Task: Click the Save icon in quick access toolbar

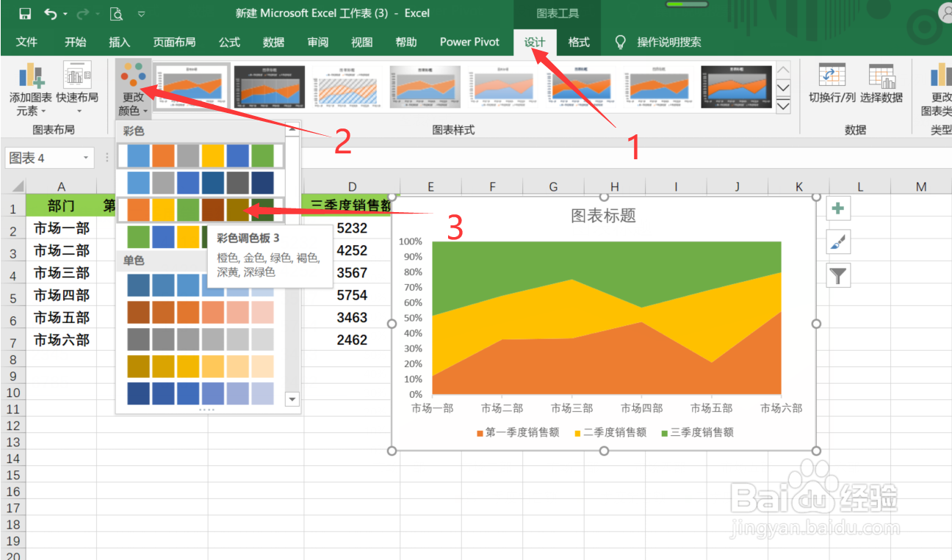Action: tap(25, 12)
